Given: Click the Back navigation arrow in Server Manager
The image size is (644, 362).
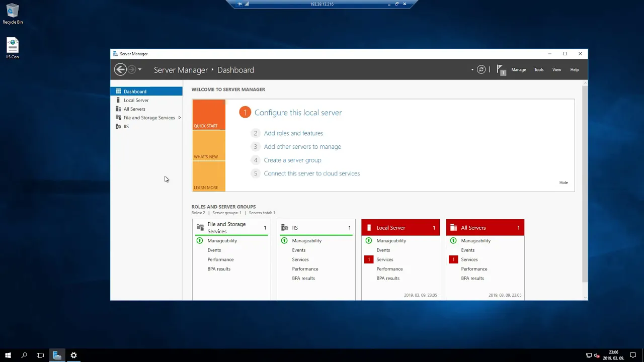Looking at the screenshot, I should click(120, 69).
